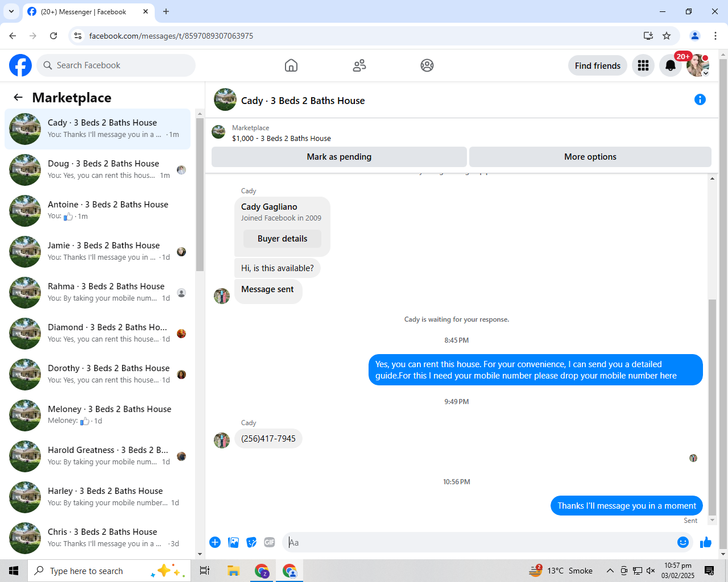The height and width of the screenshot is (582, 728).
Task: Click conversation list scrollbar down arrow
Action: click(200, 554)
